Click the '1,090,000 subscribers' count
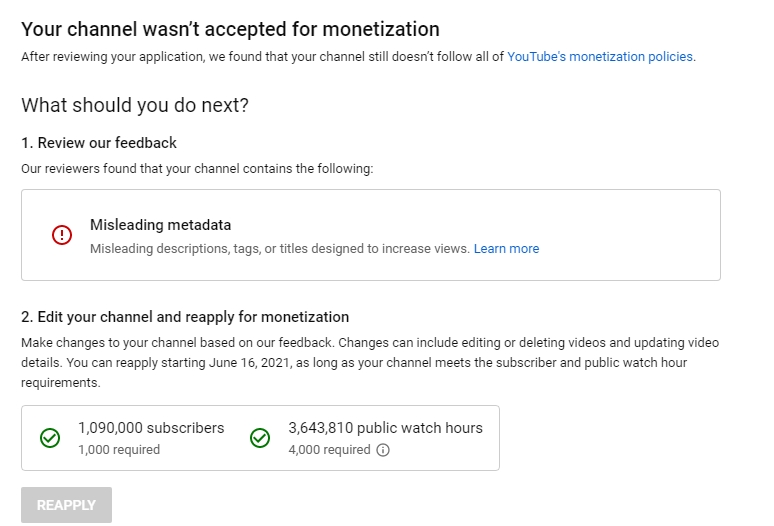The height and width of the screenshot is (526, 774). coord(151,428)
